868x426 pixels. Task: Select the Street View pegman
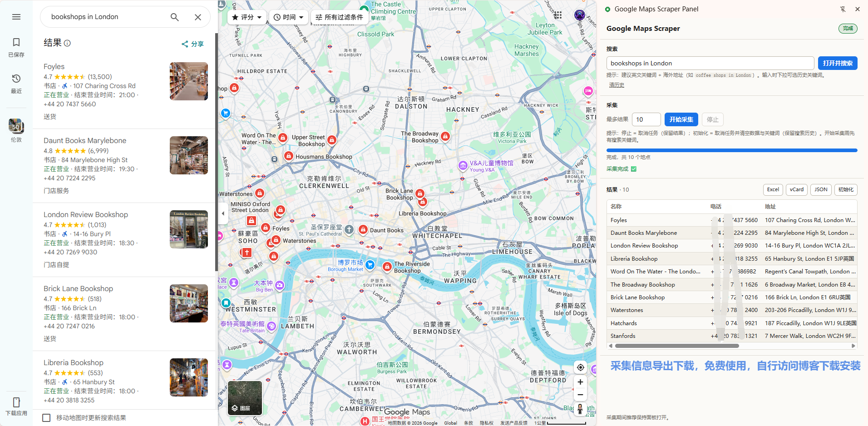click(x=580, y=409)
